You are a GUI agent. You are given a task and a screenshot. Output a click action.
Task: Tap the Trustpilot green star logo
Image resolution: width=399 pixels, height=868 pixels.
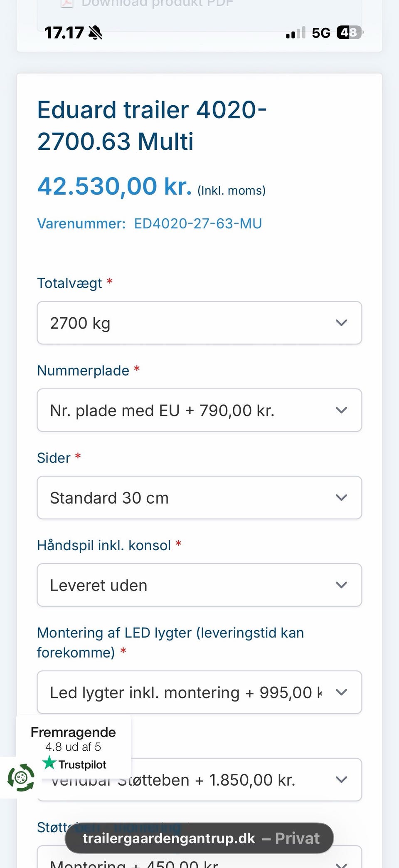[49, 763]
